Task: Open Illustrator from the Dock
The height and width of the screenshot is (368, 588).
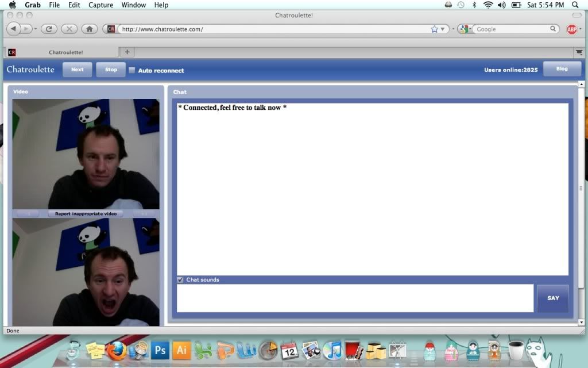Action: tap(181, 350)
